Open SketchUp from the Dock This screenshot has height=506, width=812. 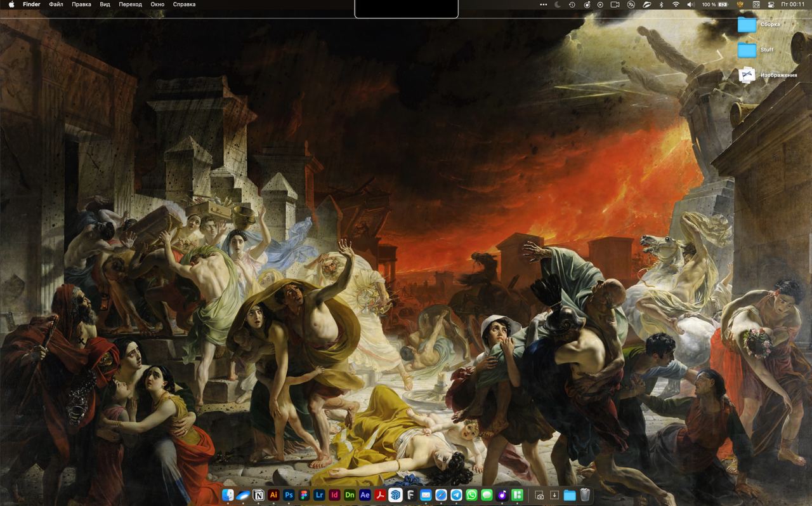click(x=395, y=495)
